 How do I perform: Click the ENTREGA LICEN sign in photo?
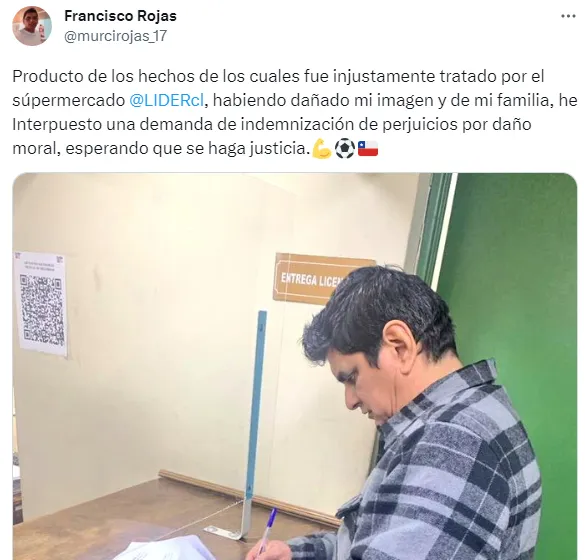click(315, 278)
